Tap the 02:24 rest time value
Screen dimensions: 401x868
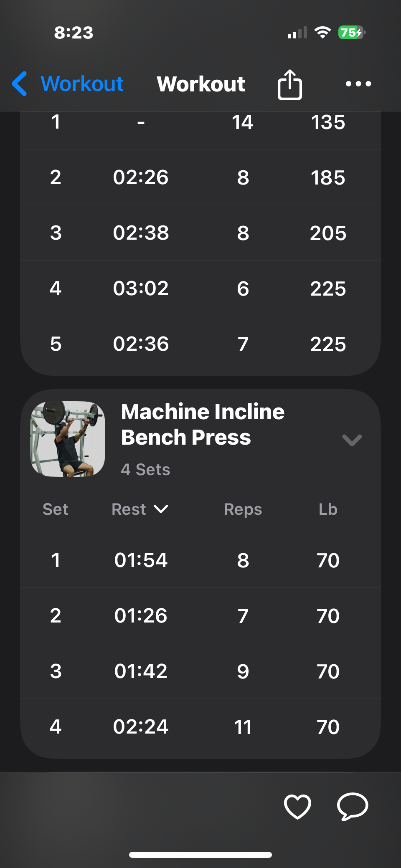pyautogui.click(x=141, y=727)
